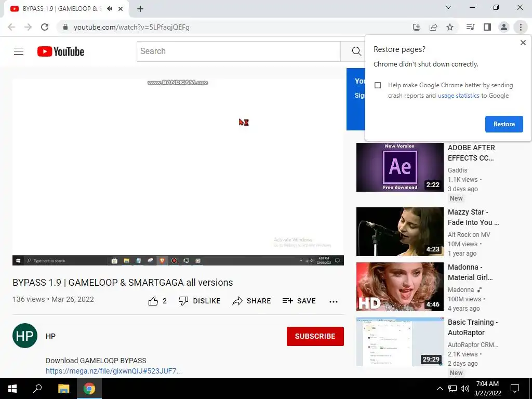Show hidden system tray icons
Viewport: 532px width, 399px height.
440,389
